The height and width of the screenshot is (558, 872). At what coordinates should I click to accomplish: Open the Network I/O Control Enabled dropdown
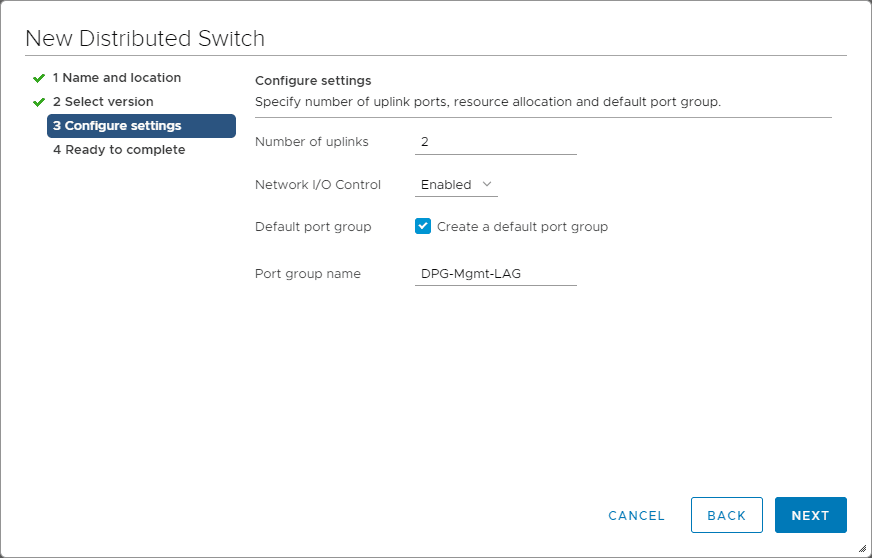456,184
